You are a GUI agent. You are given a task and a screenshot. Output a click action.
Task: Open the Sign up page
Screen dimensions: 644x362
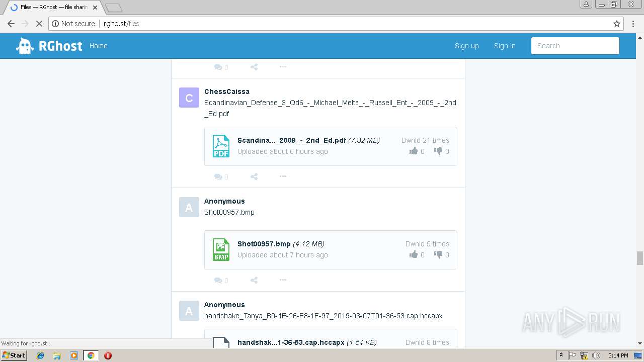pos(466,46)
